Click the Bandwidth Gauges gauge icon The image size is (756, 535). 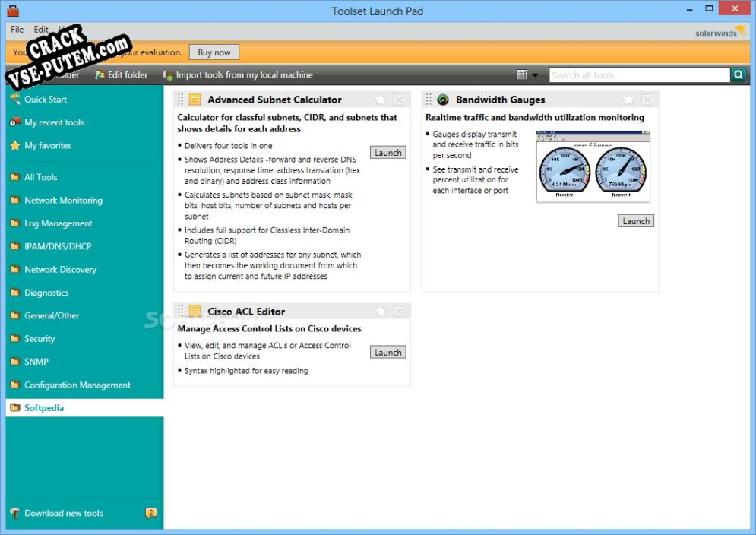click(x=443, y=100)
